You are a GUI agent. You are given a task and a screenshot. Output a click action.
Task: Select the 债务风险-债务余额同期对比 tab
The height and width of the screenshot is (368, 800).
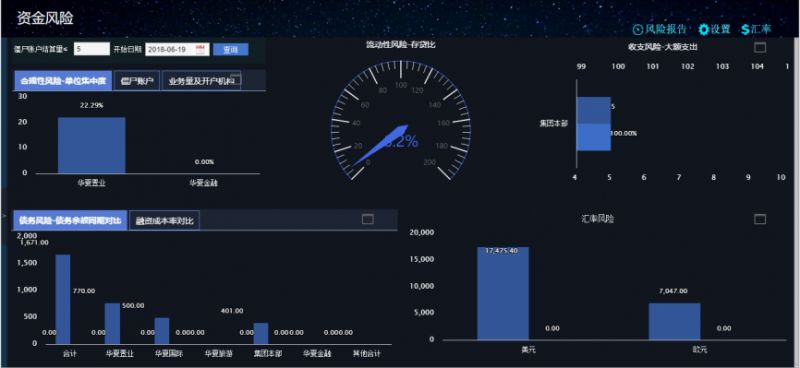coord(70,220)
